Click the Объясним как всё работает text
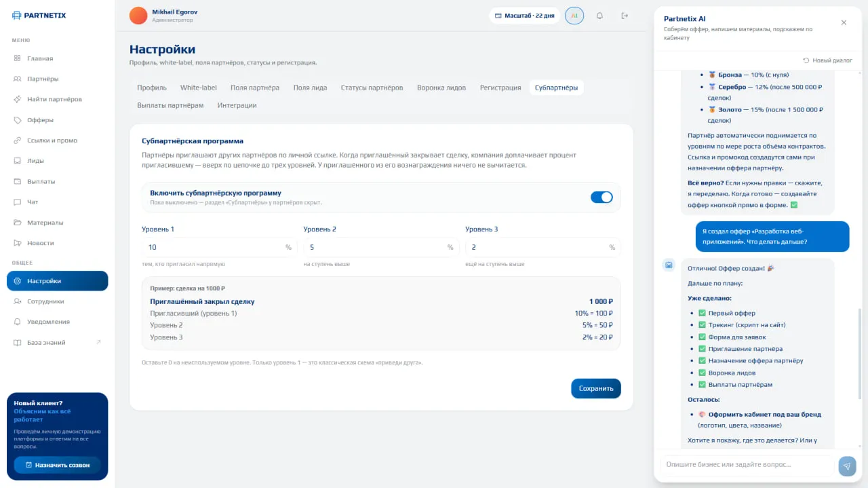 [x=42, y=415]
